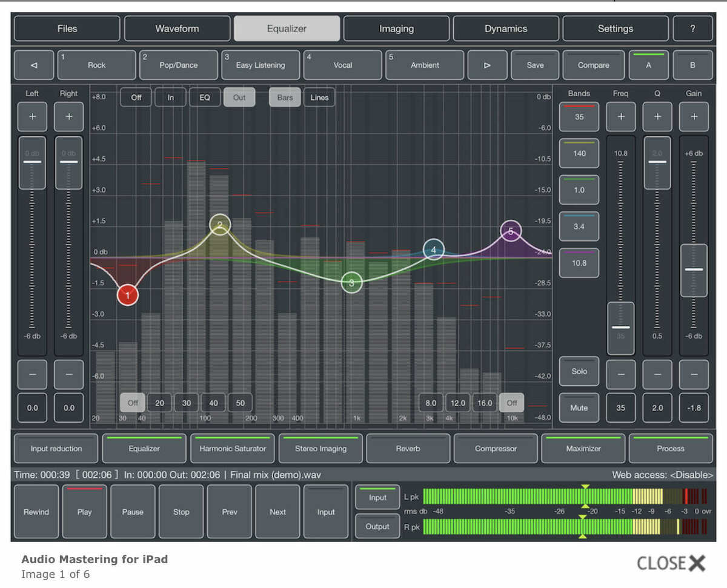This screenshot has height=588, width=727.
Task: Select the purple 10.8 band button
Action: pos(579,263)
